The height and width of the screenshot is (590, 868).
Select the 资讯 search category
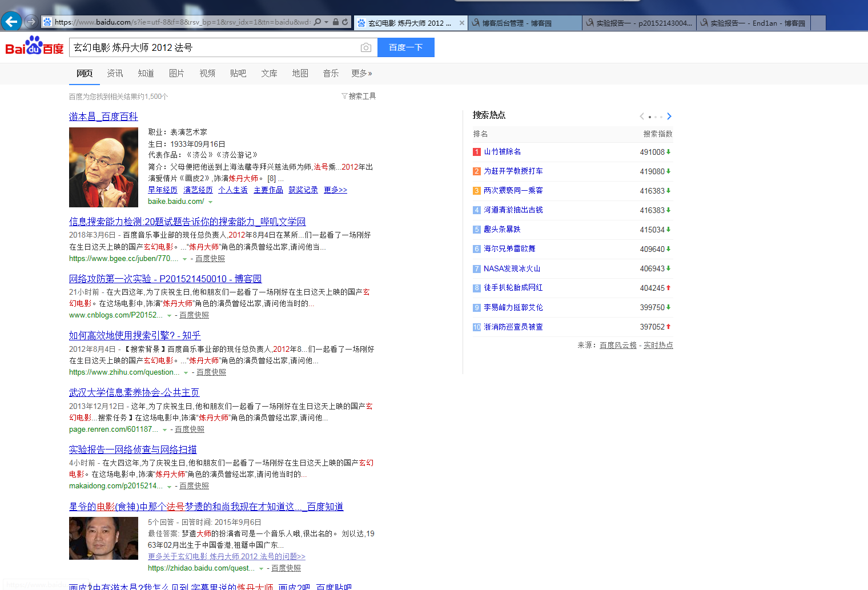click(115, 73)
